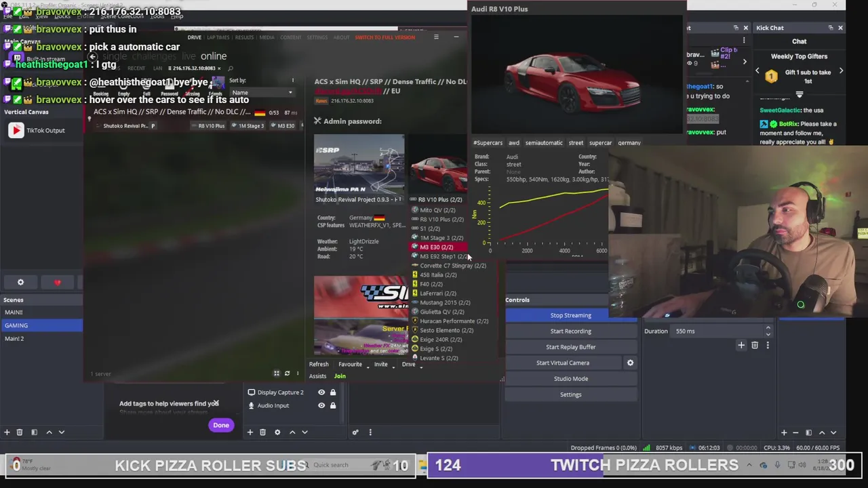Select Main! 2 scene

[x=41, y=338]
